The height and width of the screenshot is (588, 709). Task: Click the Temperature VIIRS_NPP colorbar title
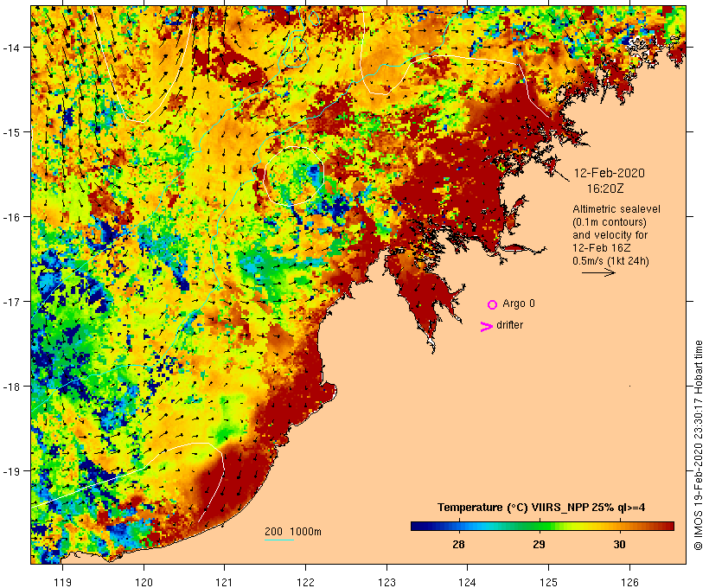tap(540, 508)
